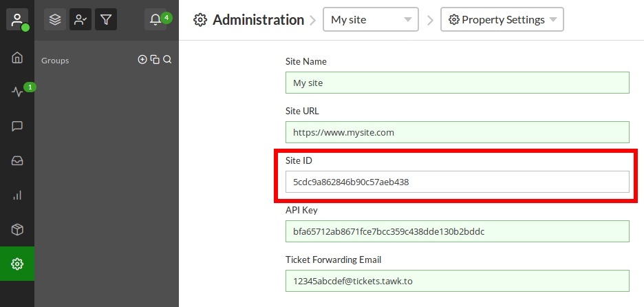Image resolution: width=644 pixels, height=307 pixels.
Task: Open the notifications bell
Action: tap(155, 20)
